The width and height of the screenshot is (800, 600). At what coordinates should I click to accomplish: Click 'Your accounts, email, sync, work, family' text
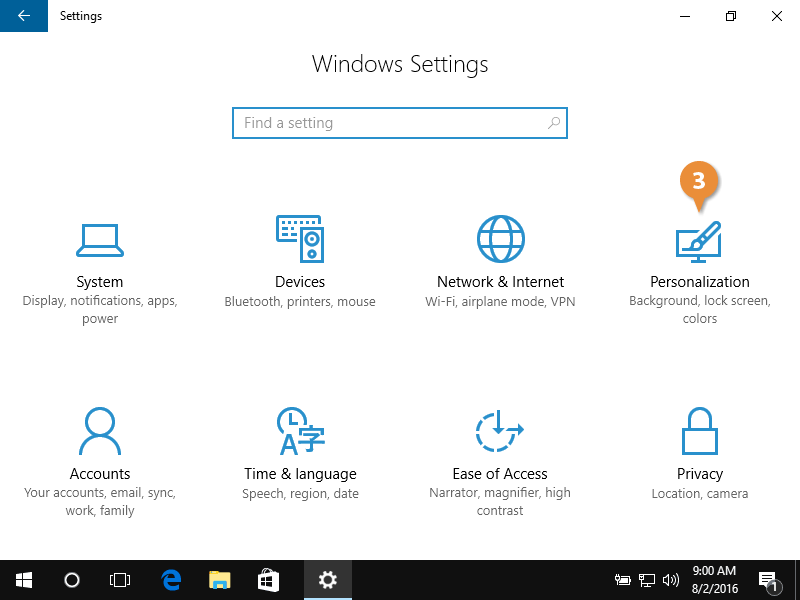100,502
